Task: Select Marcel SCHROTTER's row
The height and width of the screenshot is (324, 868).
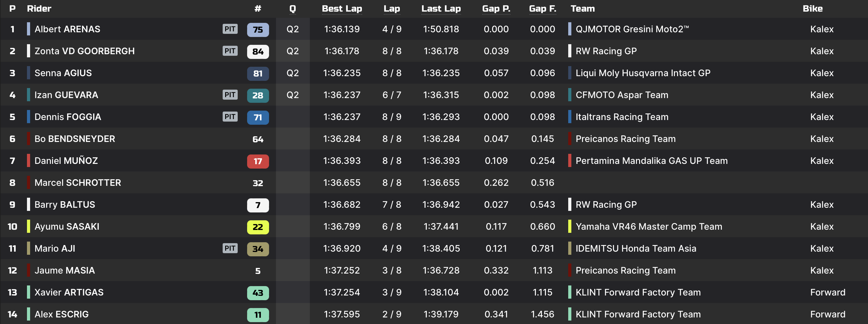Action: (77, 183)
